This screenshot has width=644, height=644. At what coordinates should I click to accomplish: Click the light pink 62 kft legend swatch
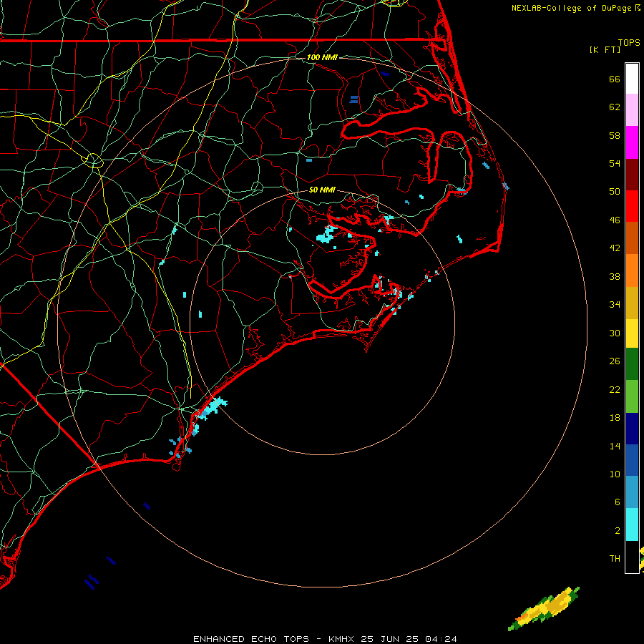pos(632,109)
